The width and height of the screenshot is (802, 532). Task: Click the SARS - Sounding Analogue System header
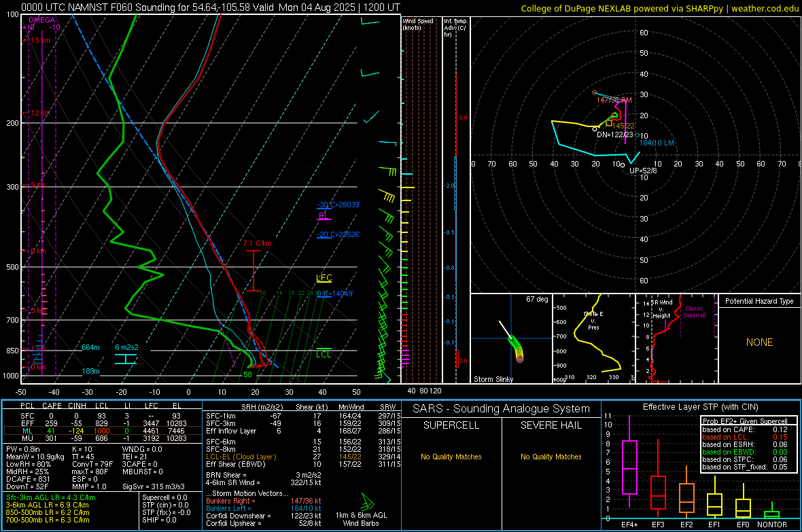[502, 409]
